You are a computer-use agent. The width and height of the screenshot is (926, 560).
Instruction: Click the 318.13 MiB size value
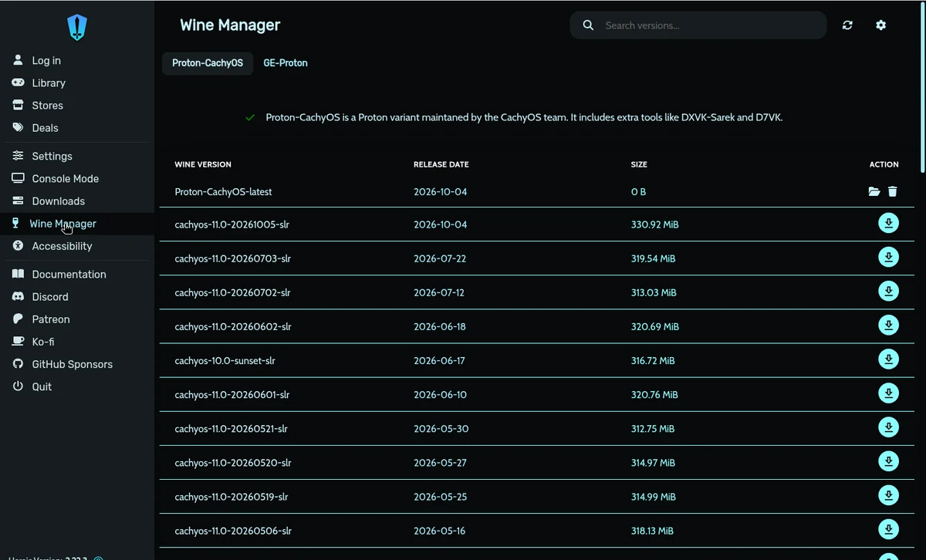coord(652,531)
